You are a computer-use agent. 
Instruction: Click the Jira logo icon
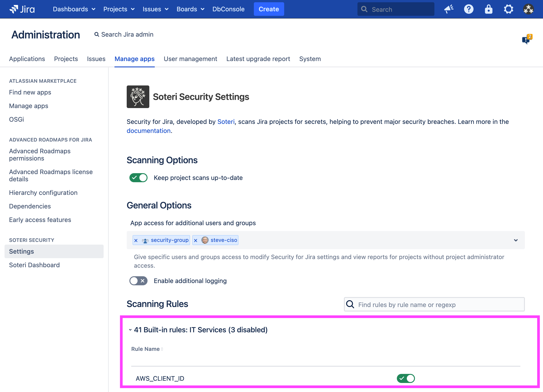(x=14, y=9)
